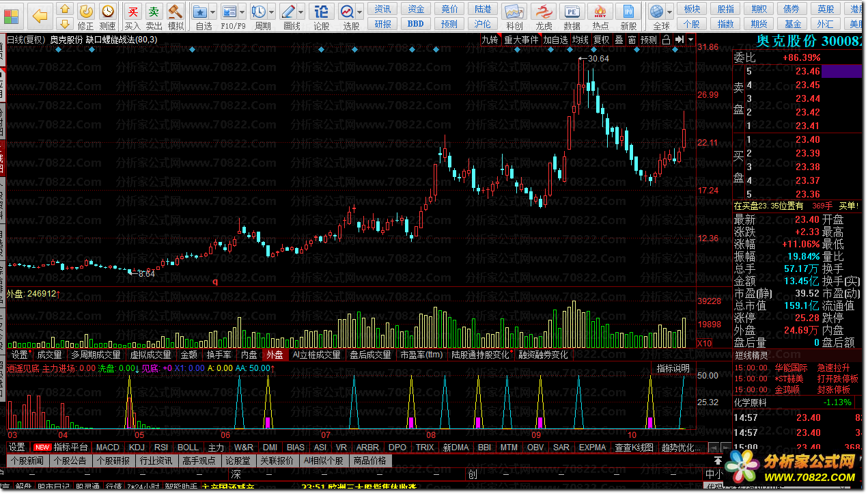Expand the F10/F9 dropdown arrow
This screenshot has height=494, width=868.
[x=244, y=12]
